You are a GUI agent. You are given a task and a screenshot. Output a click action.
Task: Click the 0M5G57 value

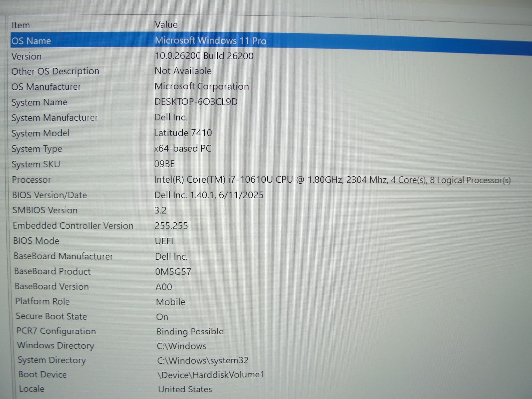173,272
